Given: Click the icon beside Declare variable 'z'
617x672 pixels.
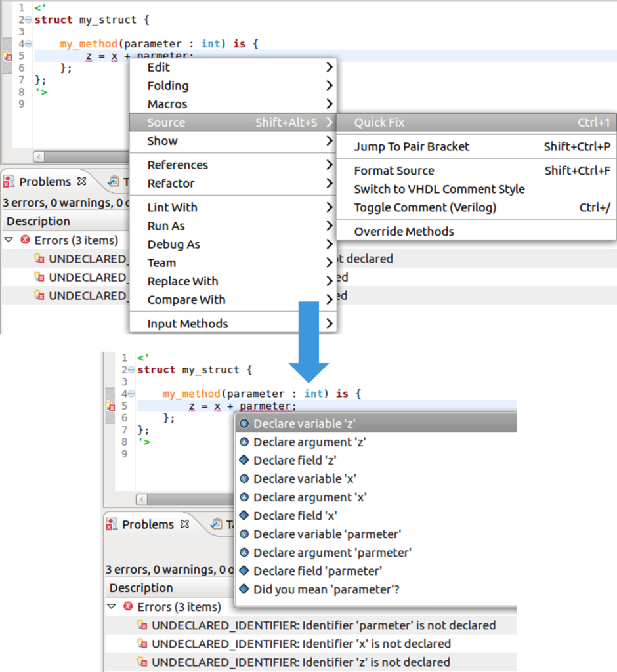Looking at the screenshot, I should point(244,424).
